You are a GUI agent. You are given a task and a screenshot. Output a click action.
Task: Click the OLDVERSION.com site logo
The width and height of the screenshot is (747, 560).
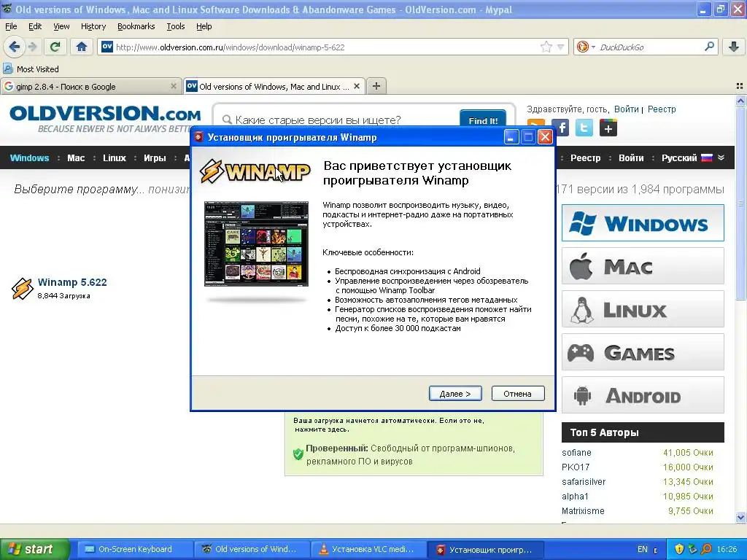105,119
